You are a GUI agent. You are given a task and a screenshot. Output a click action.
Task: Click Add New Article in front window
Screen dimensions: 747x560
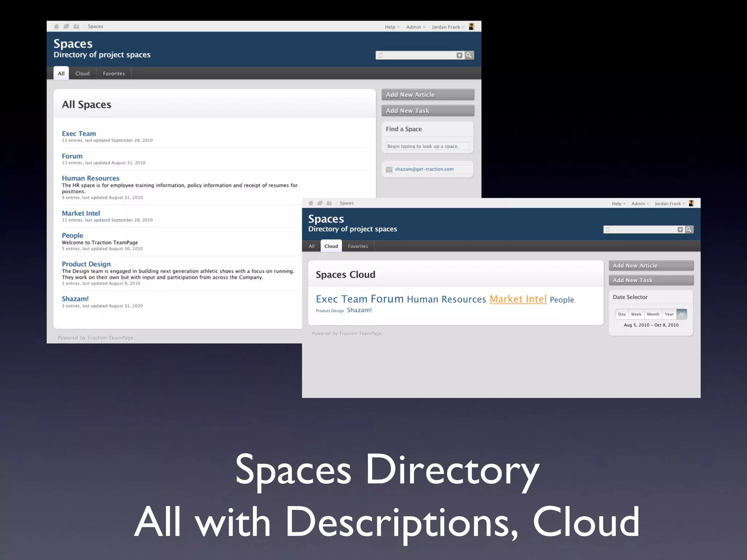(x=651, y=265)
